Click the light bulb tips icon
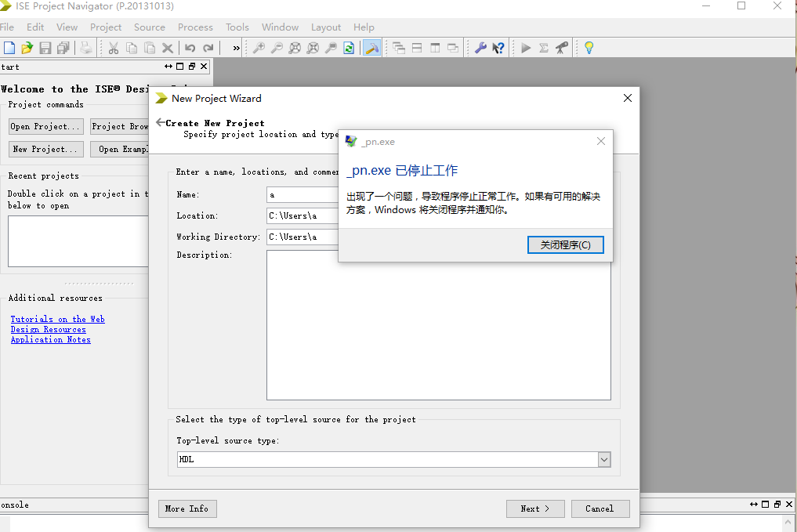The image size is (797, 532). click(589, 48)
